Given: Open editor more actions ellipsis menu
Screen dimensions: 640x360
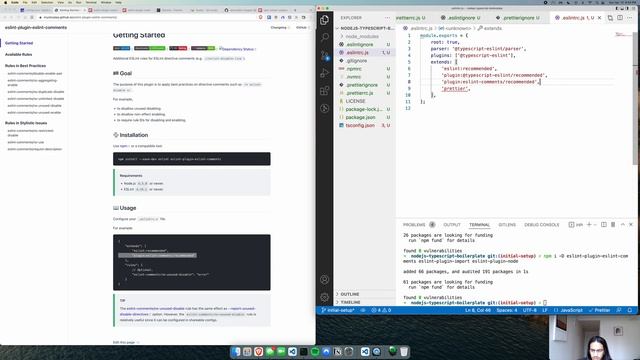Looking at the screenshot, I should pos(630,18).
